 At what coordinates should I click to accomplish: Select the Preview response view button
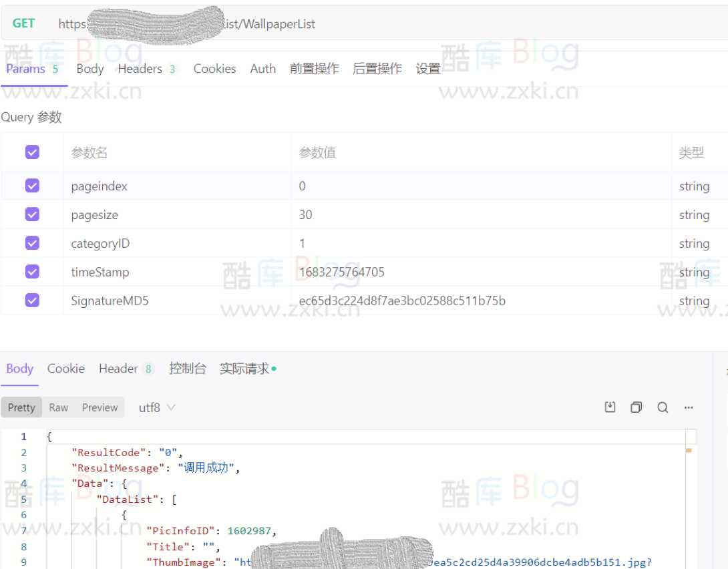click(x=100, y=407)
